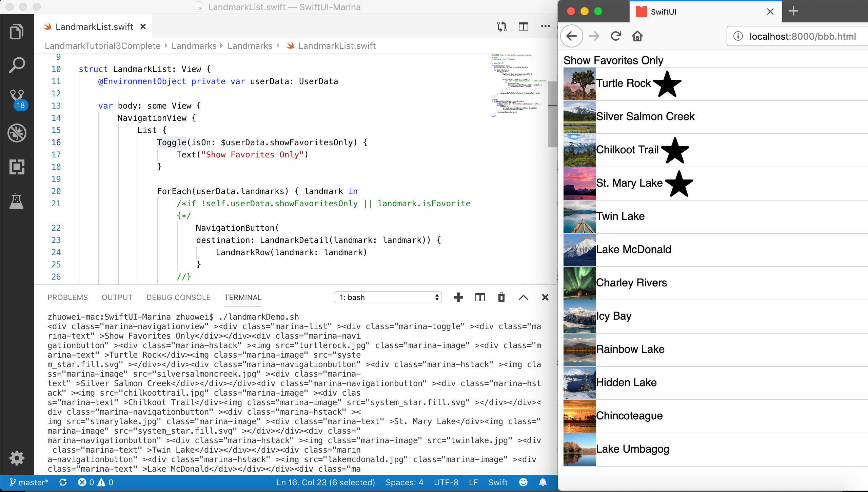Open the Extensions view icon
Viewport: 868px width, 492px height.
tap(17, 167)
